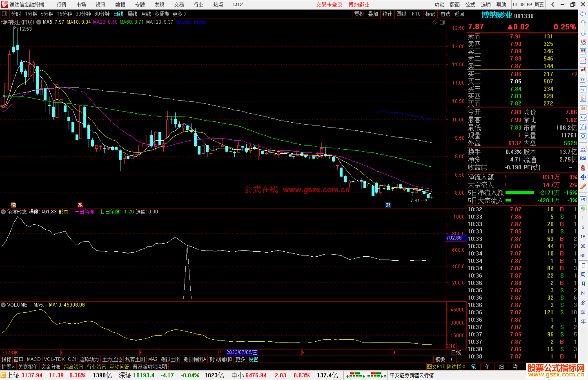Toggle the 角度形态 indicator panel circle

[3, 212]
